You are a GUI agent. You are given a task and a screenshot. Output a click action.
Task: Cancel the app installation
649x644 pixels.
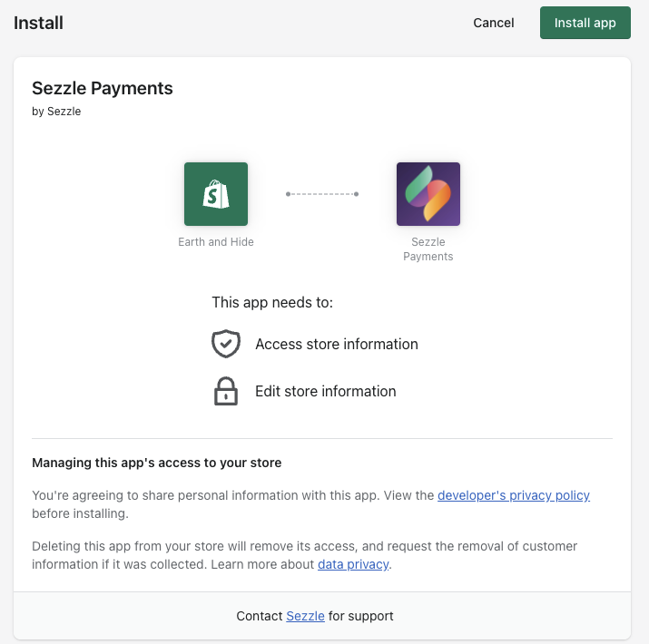[x=494, y=23]
